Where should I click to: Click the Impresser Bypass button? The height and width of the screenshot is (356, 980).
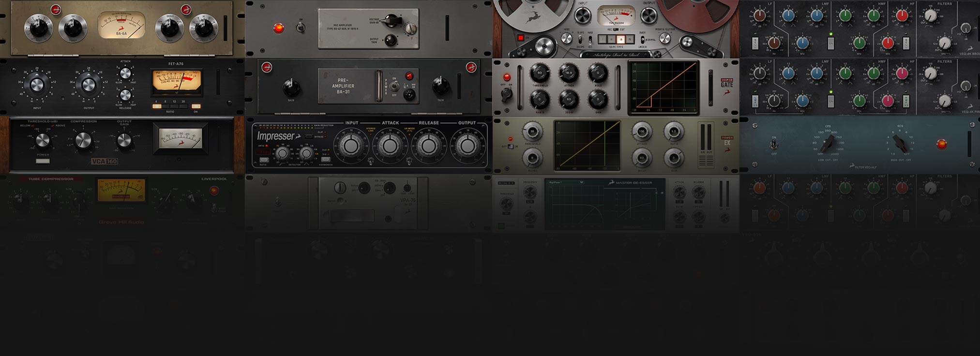pyautogui.click(x=308, y=136)
